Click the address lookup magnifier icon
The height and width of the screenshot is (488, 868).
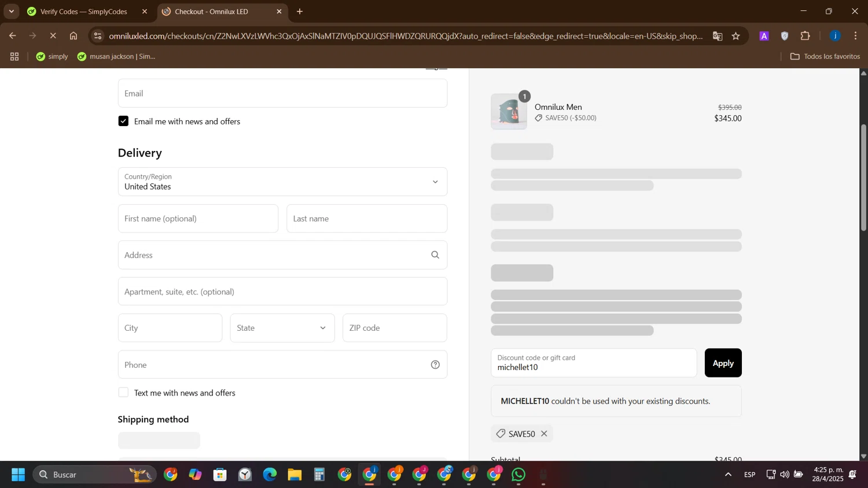(435, 255)
